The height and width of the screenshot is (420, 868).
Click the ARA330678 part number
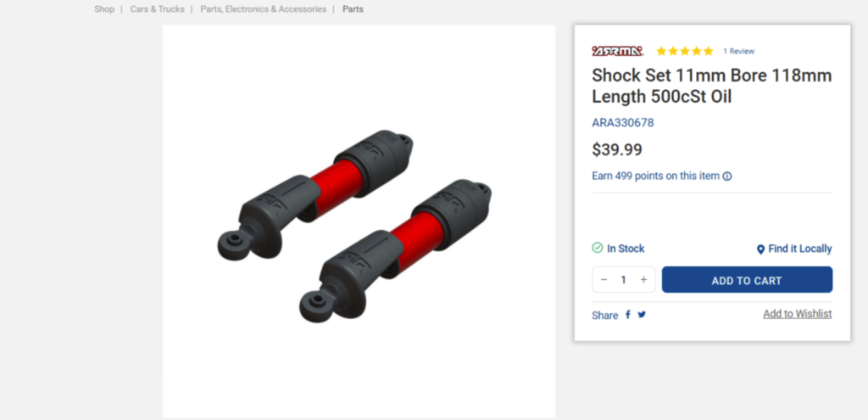coord(623,122)
